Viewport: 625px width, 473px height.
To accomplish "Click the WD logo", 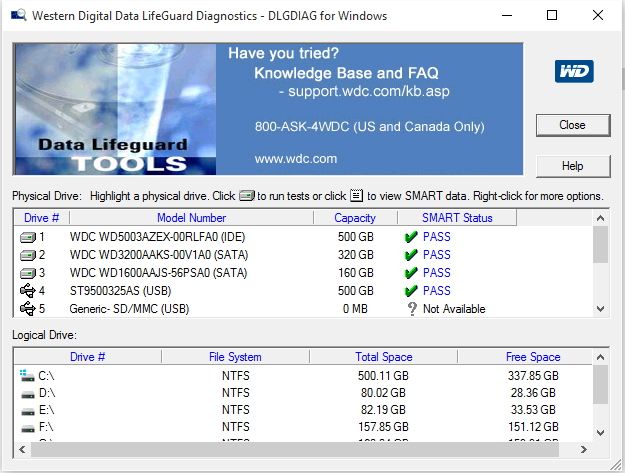I will point(574,71).
